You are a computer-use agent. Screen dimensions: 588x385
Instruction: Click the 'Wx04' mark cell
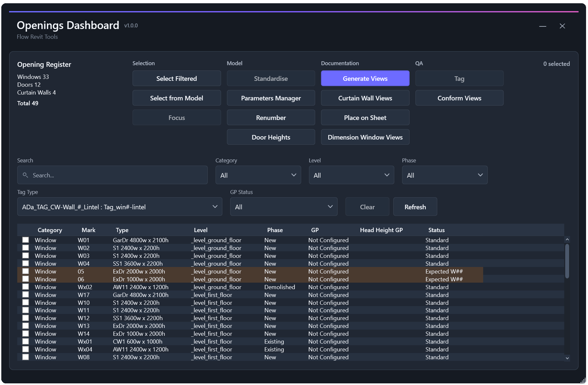tap(85, 349)
